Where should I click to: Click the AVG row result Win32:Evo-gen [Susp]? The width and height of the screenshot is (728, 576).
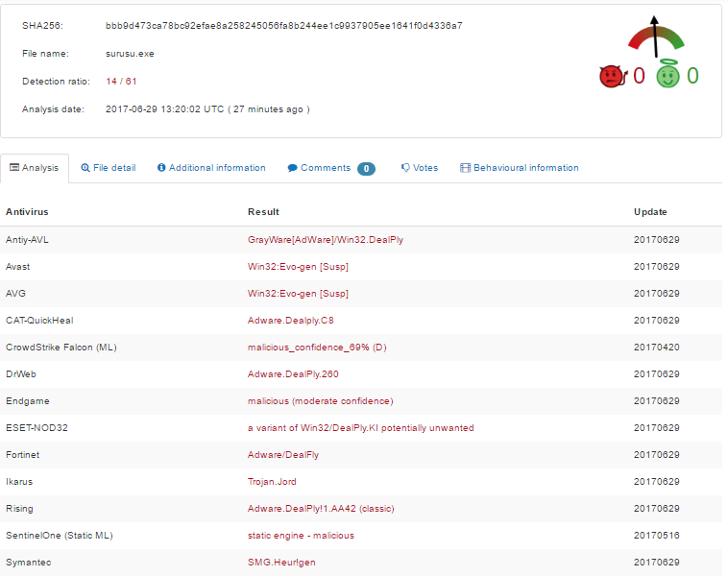(x=298, y=294)
